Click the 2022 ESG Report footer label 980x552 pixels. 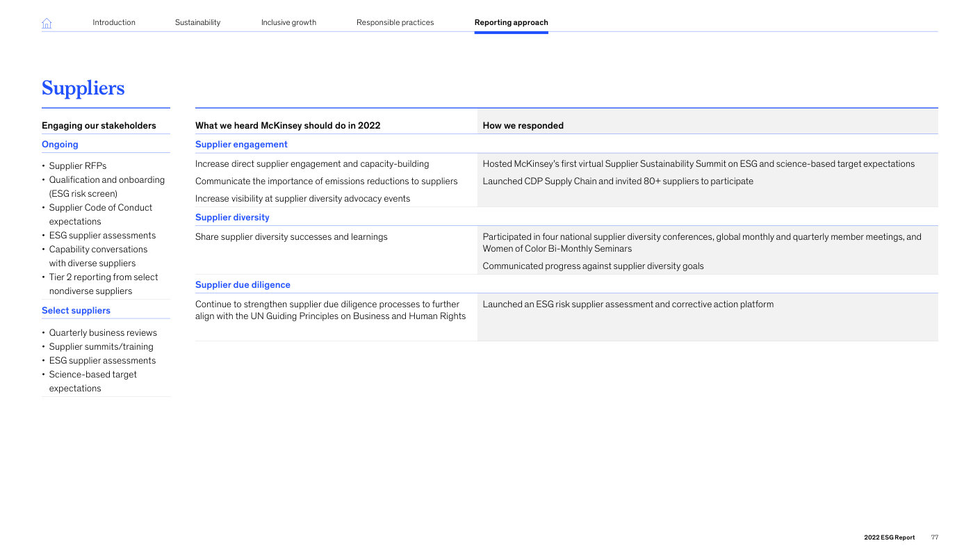pyautogui.click(x=889, y=537)
